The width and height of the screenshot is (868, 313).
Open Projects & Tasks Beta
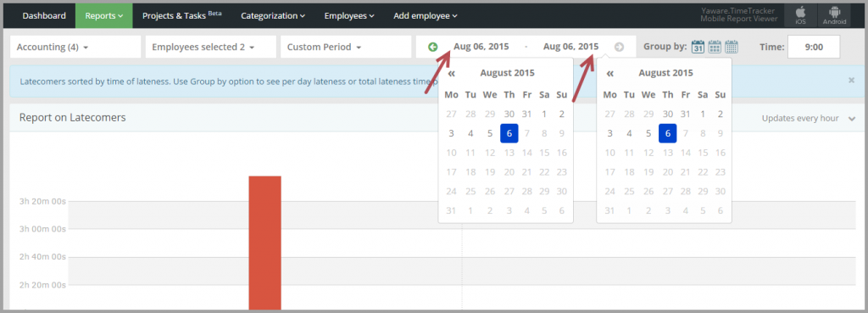181,15
